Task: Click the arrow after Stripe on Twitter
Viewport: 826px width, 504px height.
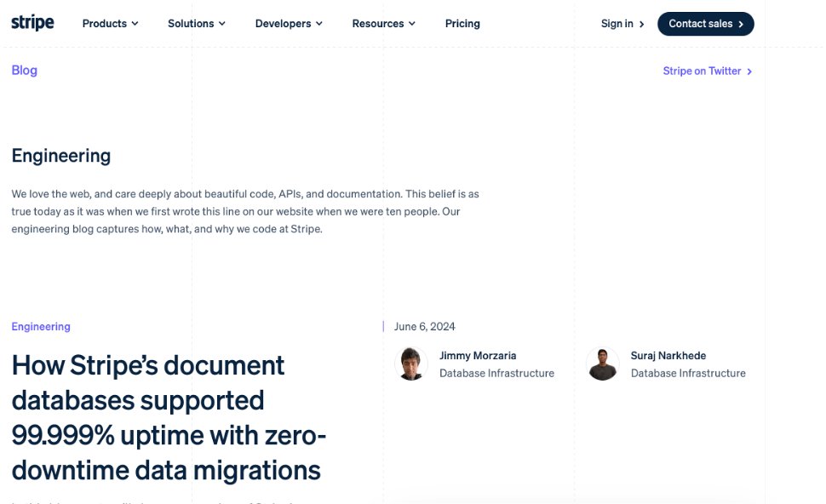Action: (x=749, y=72)
